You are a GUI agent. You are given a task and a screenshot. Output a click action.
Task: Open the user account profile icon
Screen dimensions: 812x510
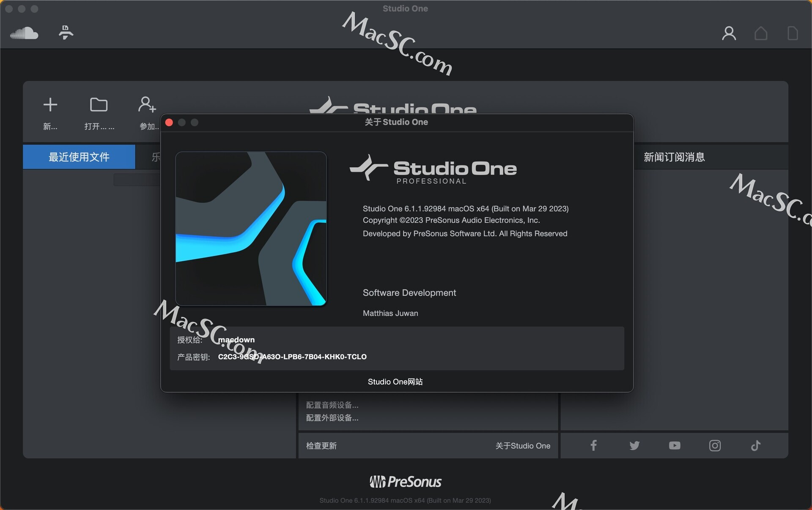tap(729, 33)
